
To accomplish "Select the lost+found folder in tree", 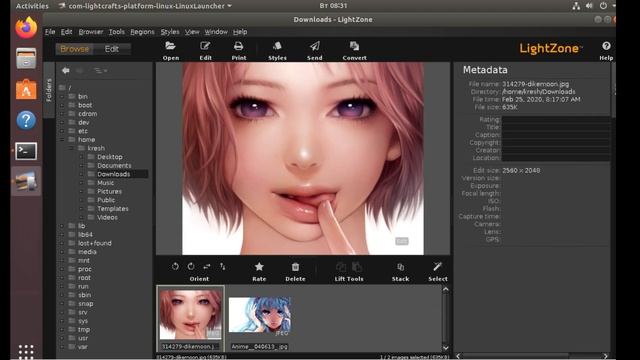I will coord(95,243).
